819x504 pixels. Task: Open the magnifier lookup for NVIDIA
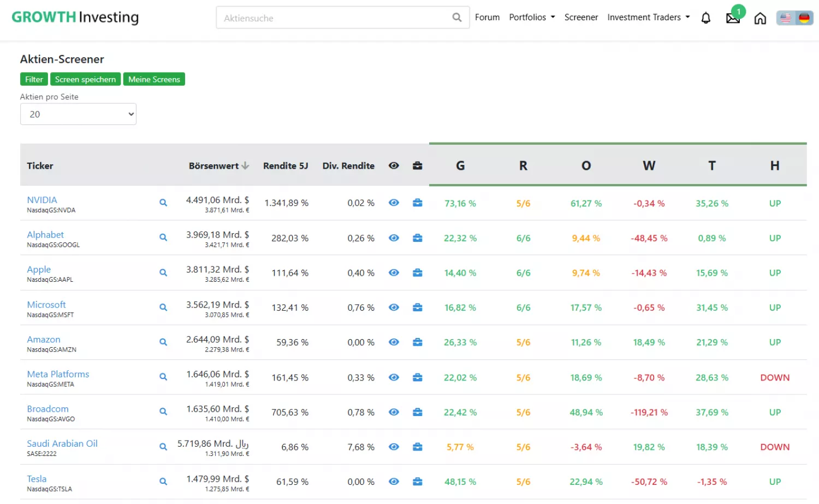click(163, 203)
